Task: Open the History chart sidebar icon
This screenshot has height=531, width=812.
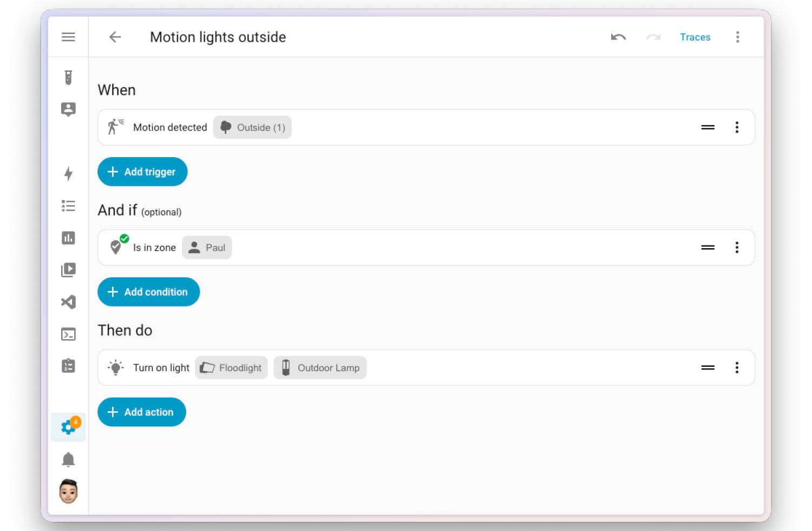Action: pos(68,238)
